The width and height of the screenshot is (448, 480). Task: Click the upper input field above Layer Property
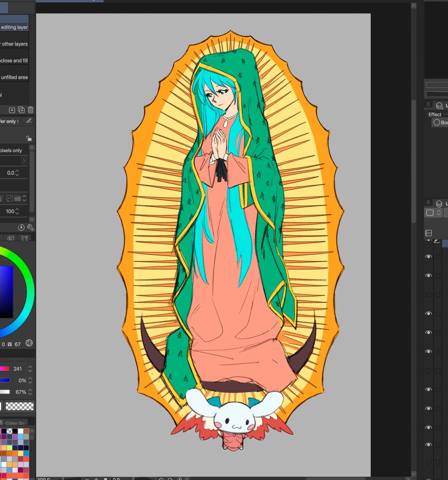437,85
